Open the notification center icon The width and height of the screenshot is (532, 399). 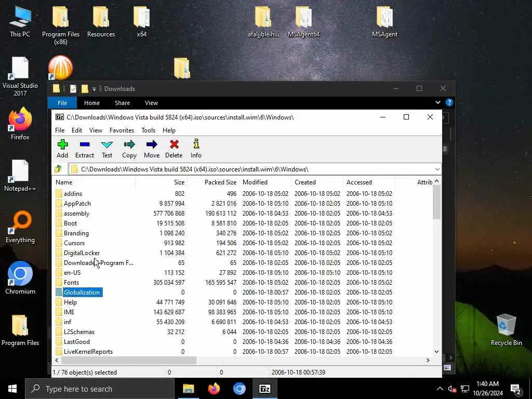pyautogui.click(x=515, y=389)
